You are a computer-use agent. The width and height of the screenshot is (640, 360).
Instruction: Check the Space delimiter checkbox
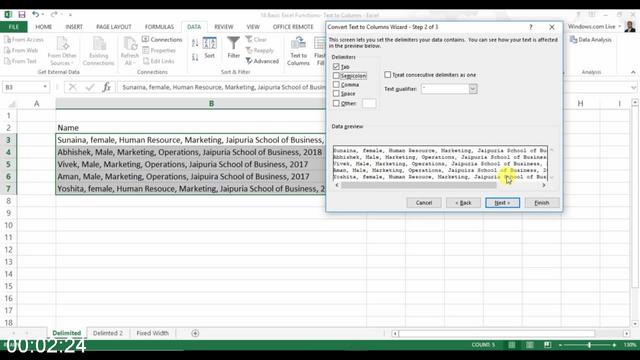click(336, 93)
